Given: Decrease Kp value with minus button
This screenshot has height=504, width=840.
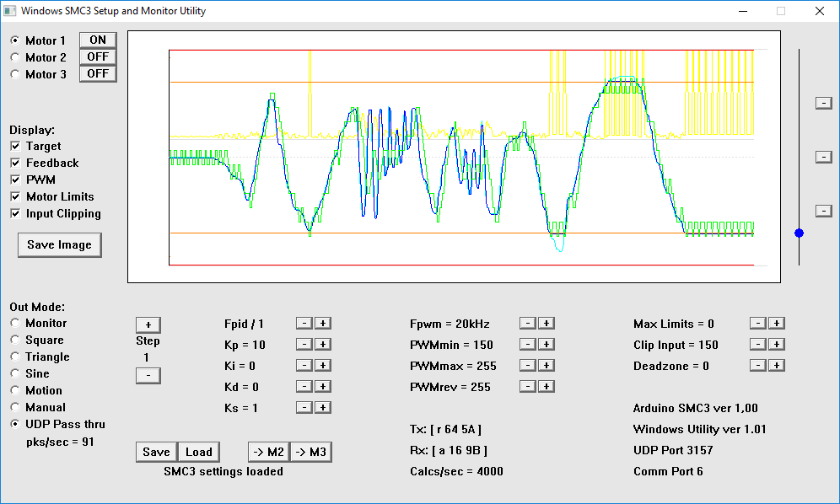Looking at the screenshot, I should (304, 345).
